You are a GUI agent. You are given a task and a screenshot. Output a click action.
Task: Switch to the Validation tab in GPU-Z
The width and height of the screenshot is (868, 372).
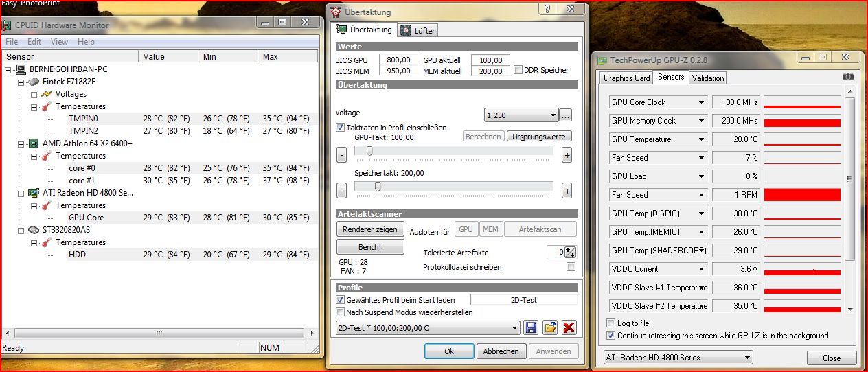click(x=708, y=78)
